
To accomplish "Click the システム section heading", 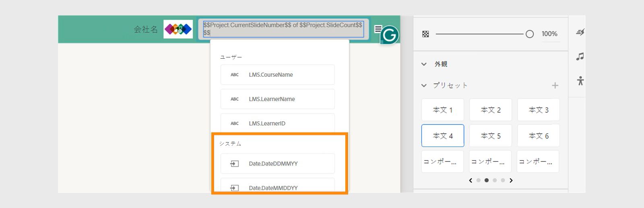I will (x=230, y=144).
